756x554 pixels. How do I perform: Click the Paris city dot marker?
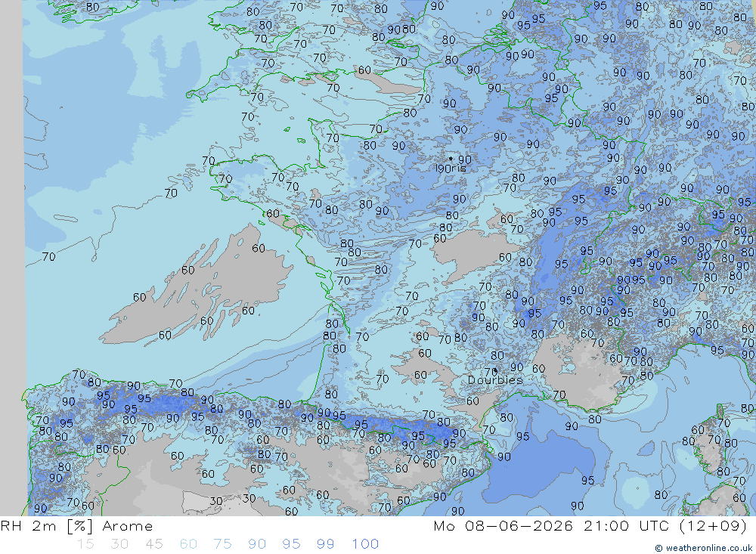pyautogui.click(x=451, y=158)
